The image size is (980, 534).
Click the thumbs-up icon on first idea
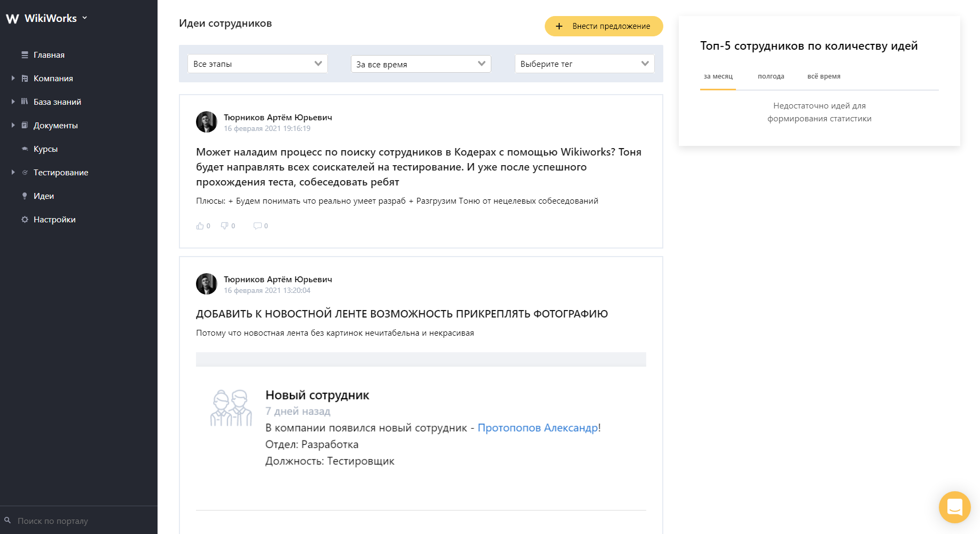coord(200,226)
